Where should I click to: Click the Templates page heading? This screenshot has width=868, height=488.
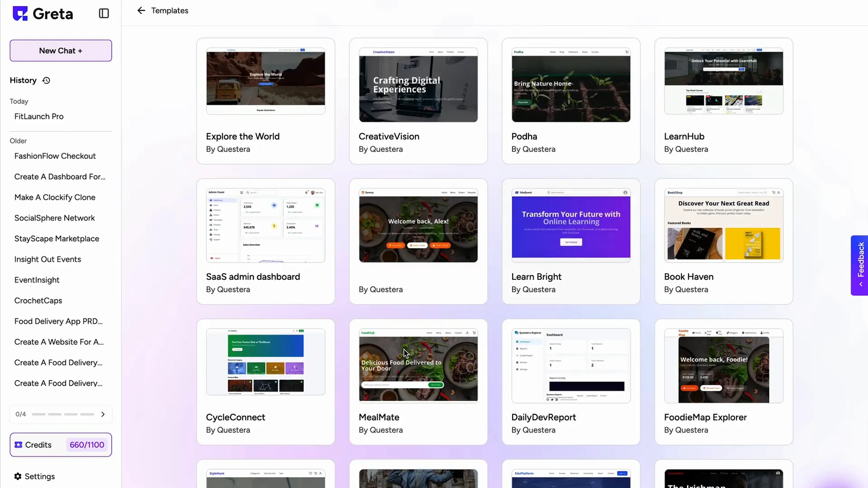tap(170, 10)
